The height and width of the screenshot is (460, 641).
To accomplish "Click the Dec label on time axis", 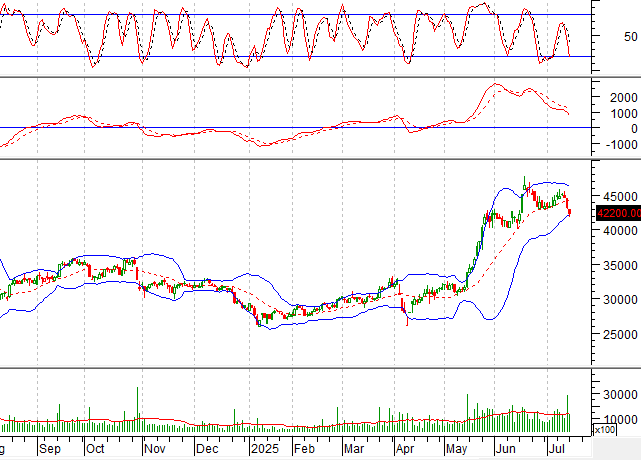I will (x=207, y=451).
